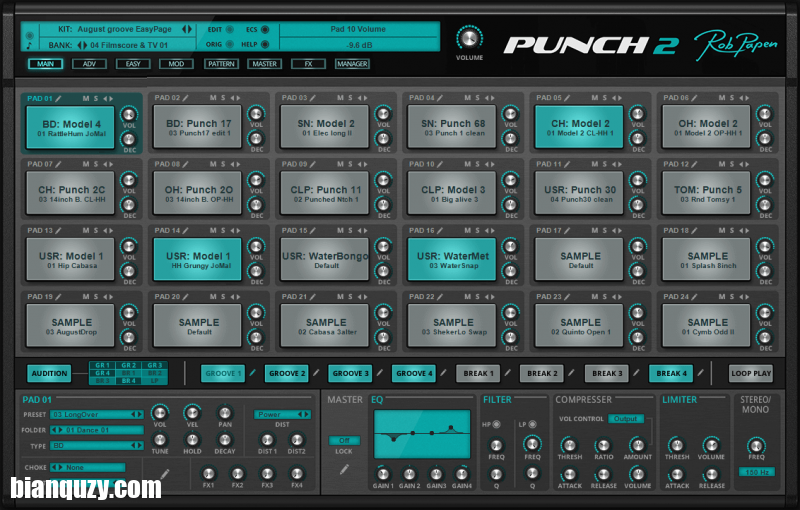Viewport: 800px width, 510px height.
Task: Step the BANK selector arrows
Action: click(82, 45)
